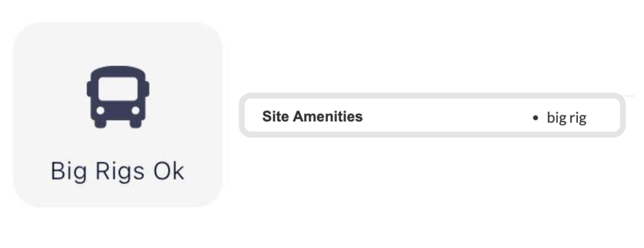The height and width of the screenshot is (248, 644).
Task: Select the Big Rigs Ok tile
Action: coord(118,114)
